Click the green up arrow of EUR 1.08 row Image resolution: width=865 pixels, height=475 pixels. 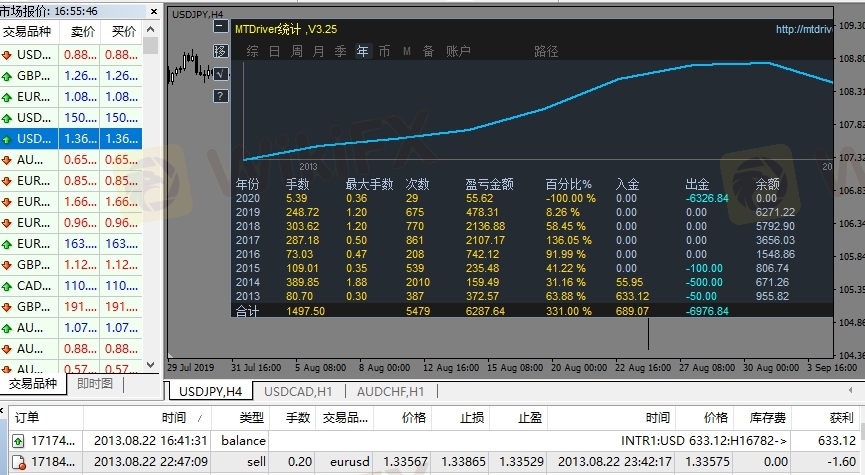pyautogui.click(x=7, y=97)
